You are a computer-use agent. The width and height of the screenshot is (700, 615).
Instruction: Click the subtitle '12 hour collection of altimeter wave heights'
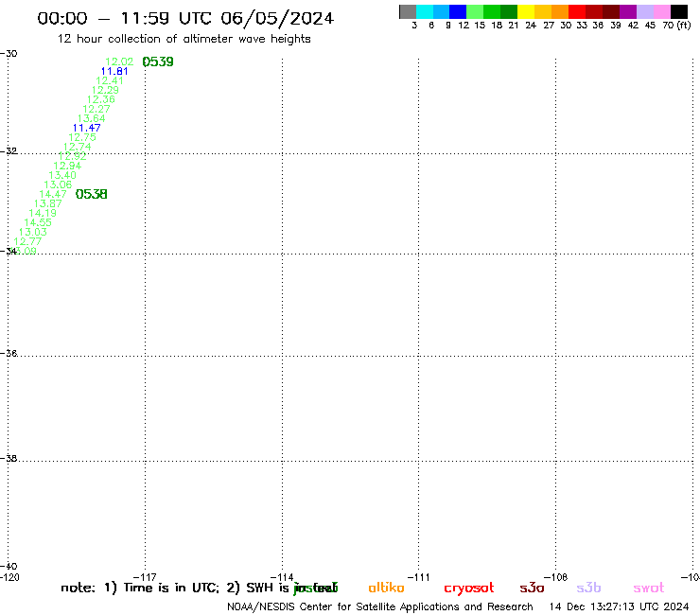click(184, 39)
